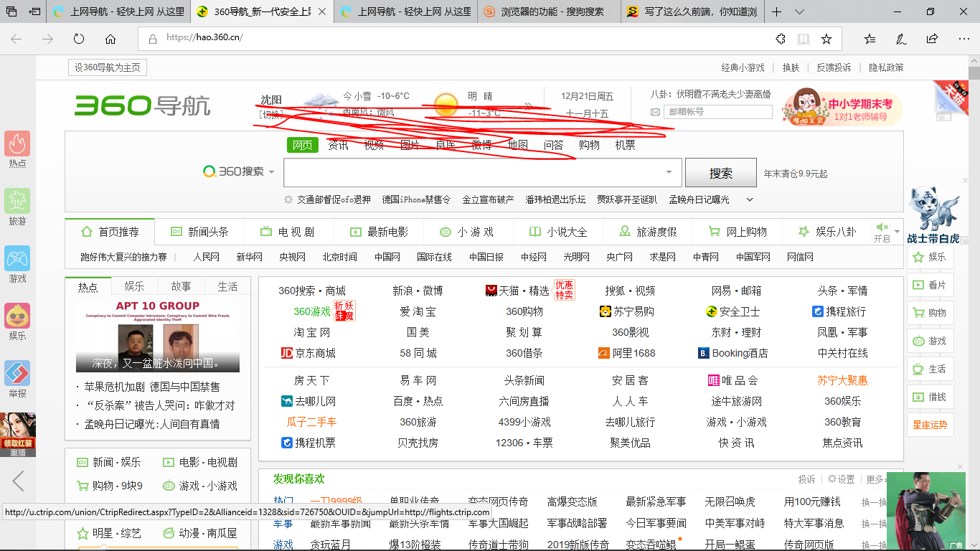Image resolution: width=980 pixels, height=551 pixels.
Task: Open browser Settings and more menu
Action: 963,39
